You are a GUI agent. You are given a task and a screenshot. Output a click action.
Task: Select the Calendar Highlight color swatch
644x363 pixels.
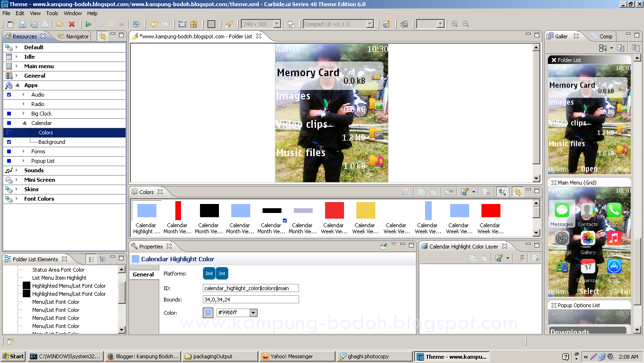pos(146,211)
